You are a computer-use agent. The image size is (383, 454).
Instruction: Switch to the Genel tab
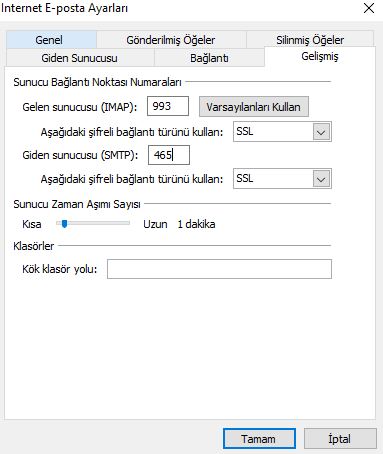click(51, 40)
